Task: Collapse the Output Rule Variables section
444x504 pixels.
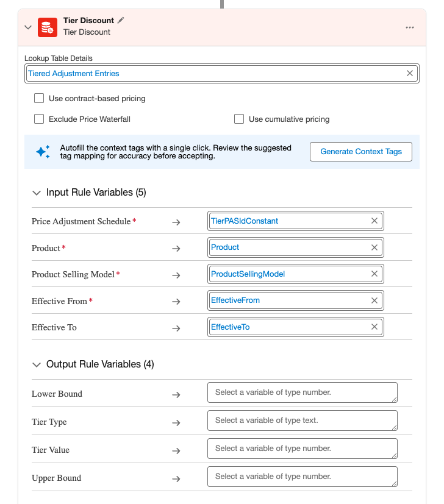Action: 37,364
